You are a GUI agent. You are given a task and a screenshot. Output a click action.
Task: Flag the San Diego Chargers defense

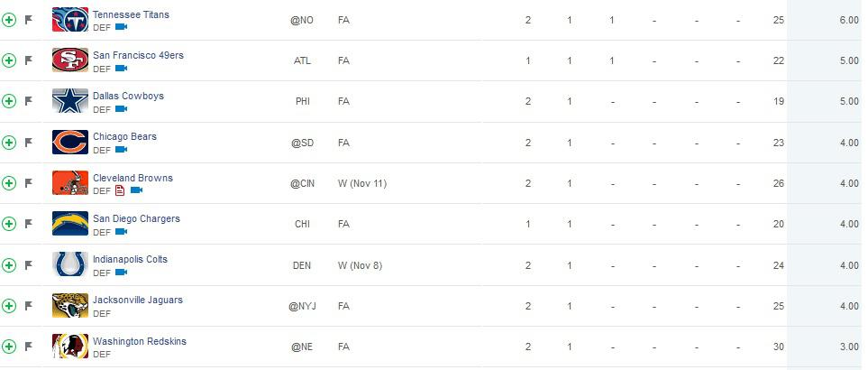click(29, 224)
